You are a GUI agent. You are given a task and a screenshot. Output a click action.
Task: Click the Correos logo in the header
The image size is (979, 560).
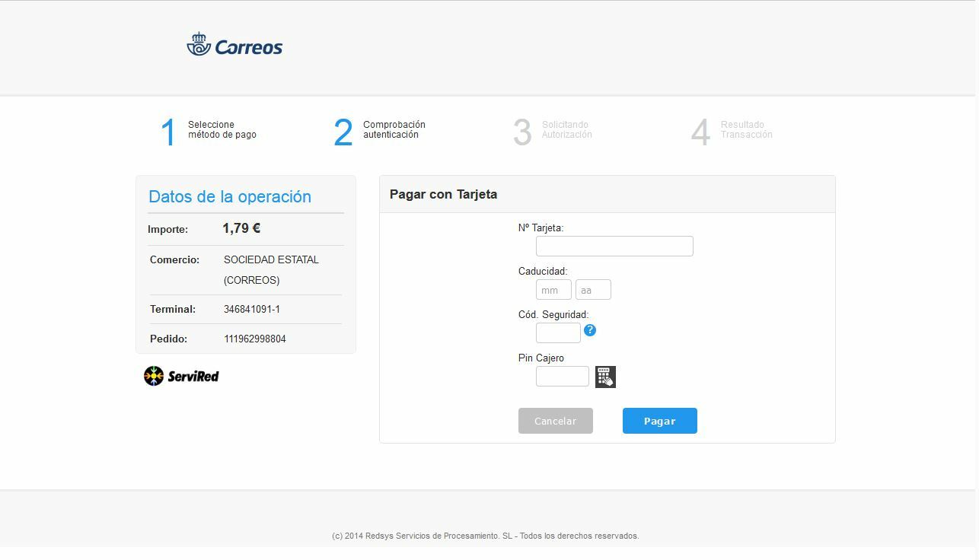pos(234,46)
